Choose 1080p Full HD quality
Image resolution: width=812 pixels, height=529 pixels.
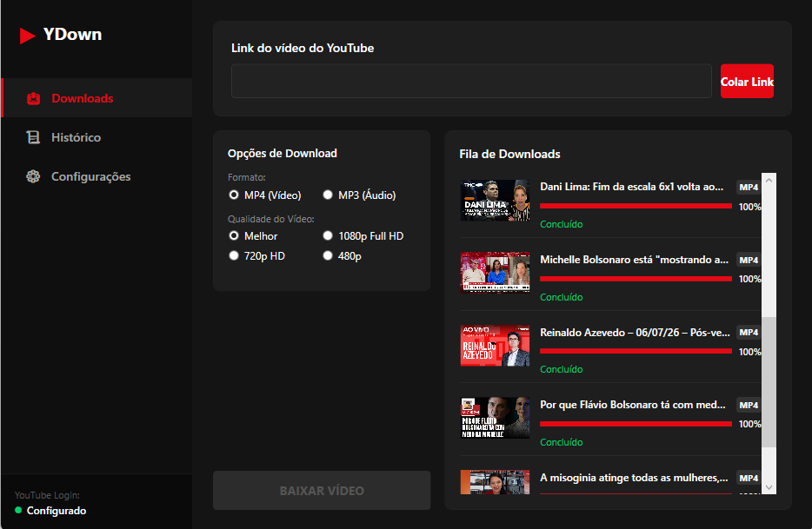[x=363, y=236]
